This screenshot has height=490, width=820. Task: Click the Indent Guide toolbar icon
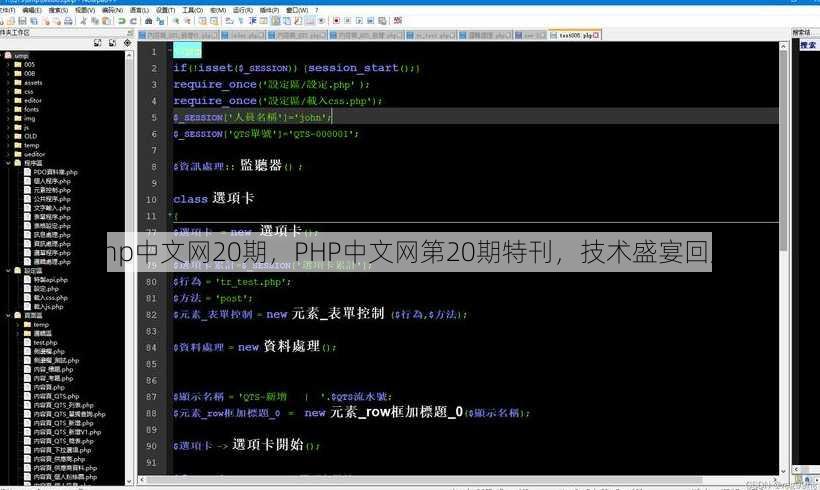tap(252, 21)
